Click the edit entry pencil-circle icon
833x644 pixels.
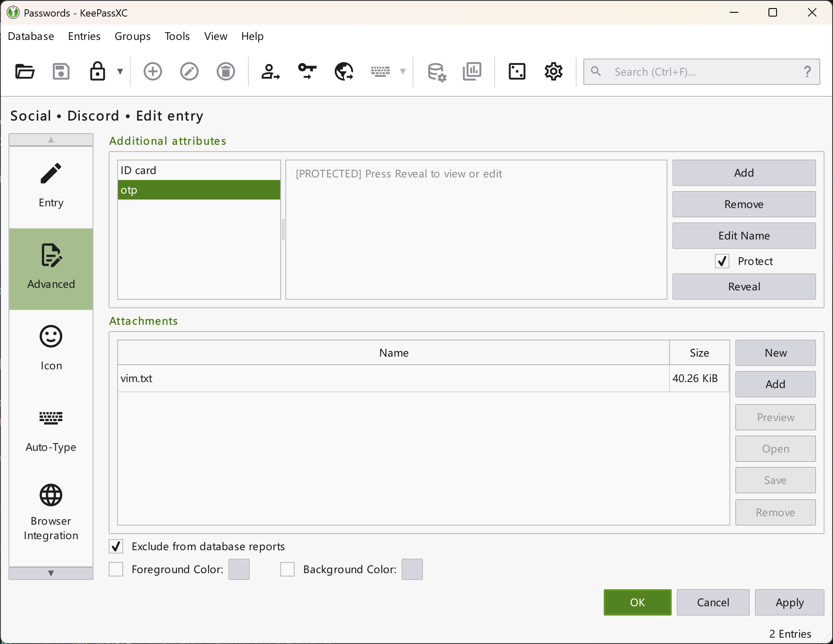click(189, 71)
